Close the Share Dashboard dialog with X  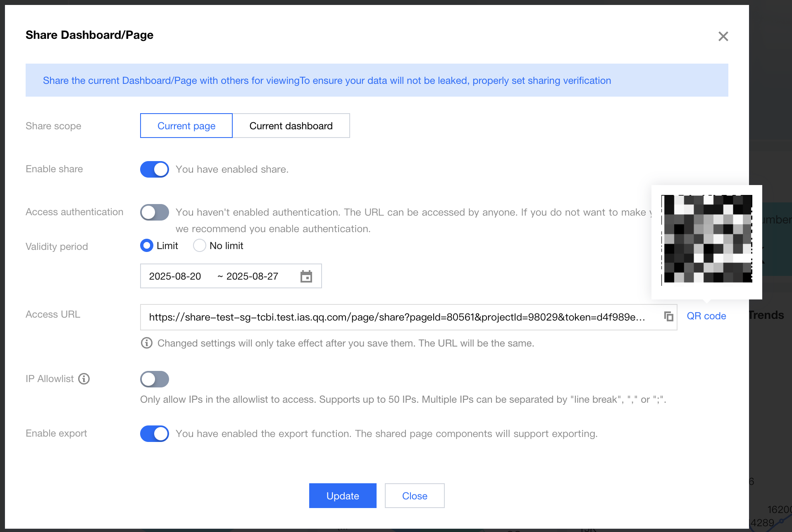pos(723,36)
